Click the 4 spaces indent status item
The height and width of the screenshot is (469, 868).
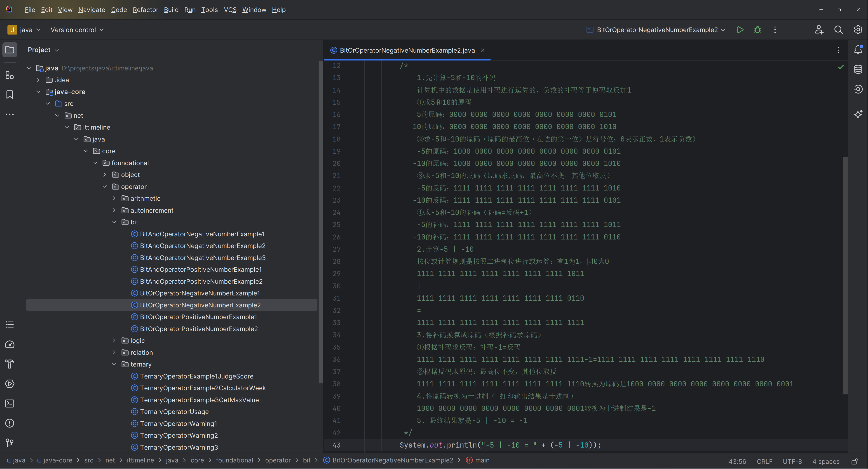pyautogui.click(x=826, y=461)
